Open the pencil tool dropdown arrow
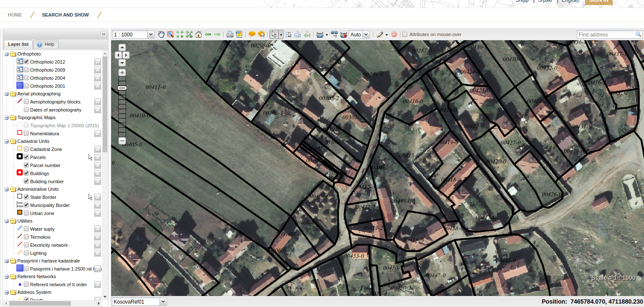 pyautogui.click(x=386, y=35)
